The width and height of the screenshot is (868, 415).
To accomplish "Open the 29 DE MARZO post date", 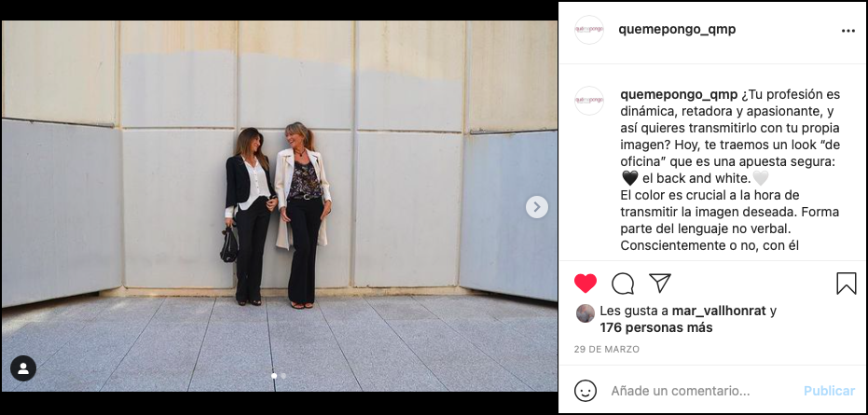I will (x=607, y=349).
